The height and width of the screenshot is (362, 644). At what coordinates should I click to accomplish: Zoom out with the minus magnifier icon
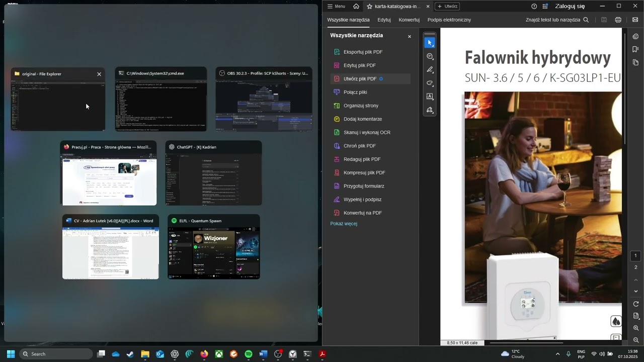click(x=636, y=340)
